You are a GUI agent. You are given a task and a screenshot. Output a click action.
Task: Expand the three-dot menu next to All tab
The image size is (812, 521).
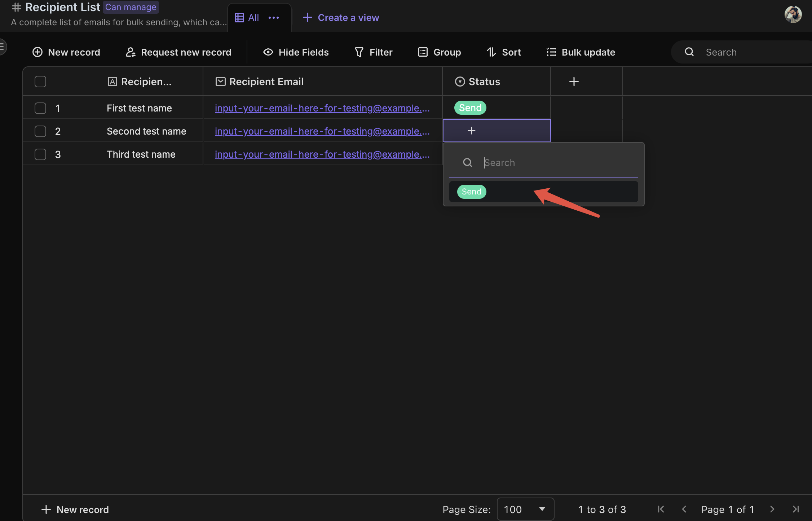(x=273, y=17)
